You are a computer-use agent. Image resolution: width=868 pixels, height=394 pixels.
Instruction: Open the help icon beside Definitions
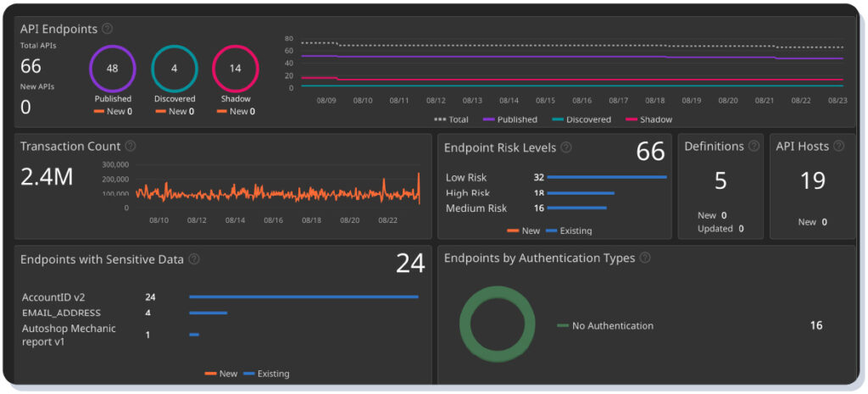[x=754, y=146]
